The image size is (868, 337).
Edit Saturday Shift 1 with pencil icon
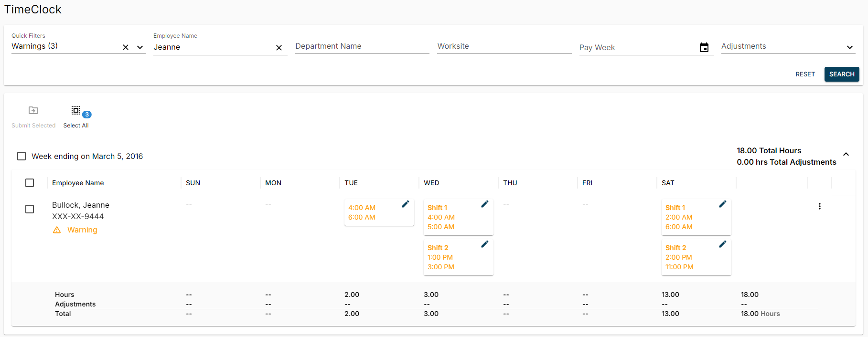[722, 204]
